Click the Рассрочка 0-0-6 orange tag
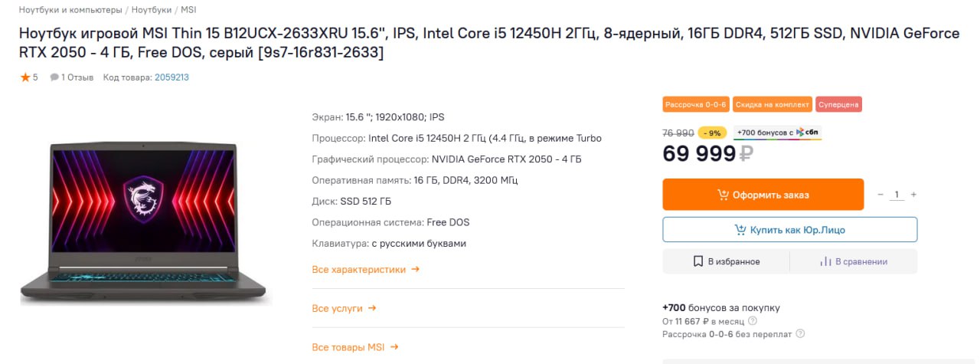980x364 pixels. tap(696, 105)
